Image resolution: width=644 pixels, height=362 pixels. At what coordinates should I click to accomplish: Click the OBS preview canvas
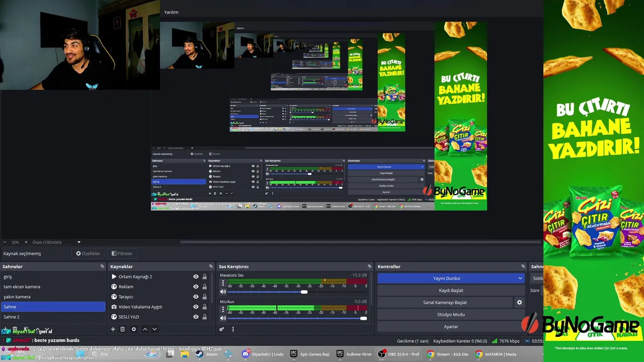point(319,116)
